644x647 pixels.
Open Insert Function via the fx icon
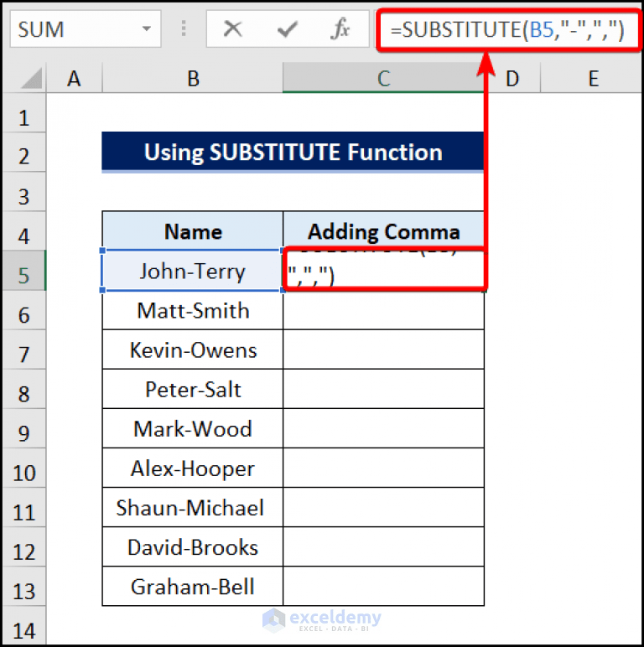click(340, 28)
